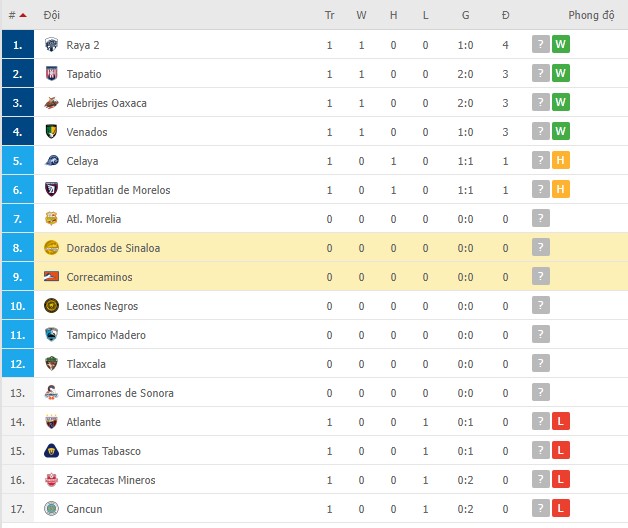The image size is (628, 528).
Task: Click the Alebrijes Oaxaca team logo
Action: [52, 103]
